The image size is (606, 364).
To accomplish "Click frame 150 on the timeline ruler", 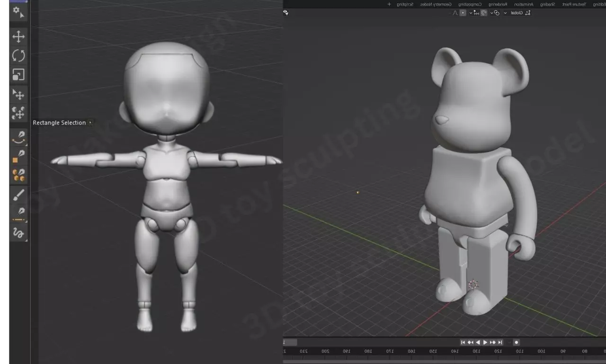I will pos(433,351).
